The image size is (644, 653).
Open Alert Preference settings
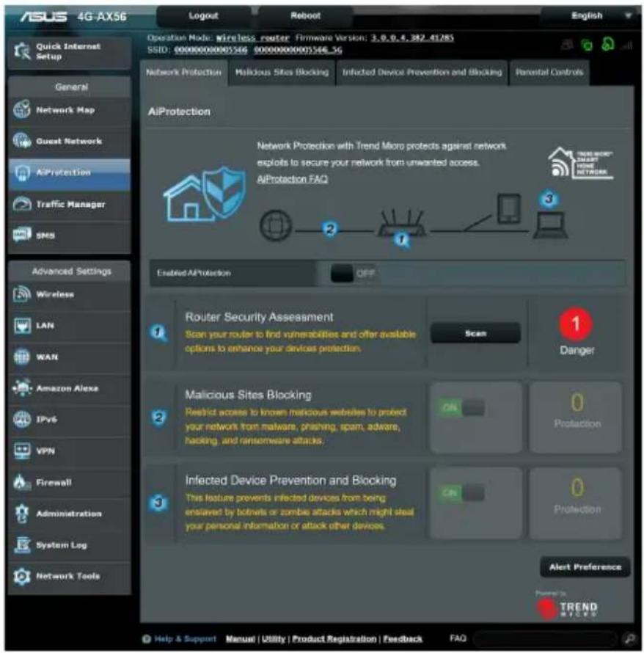(x=585, y=567)
